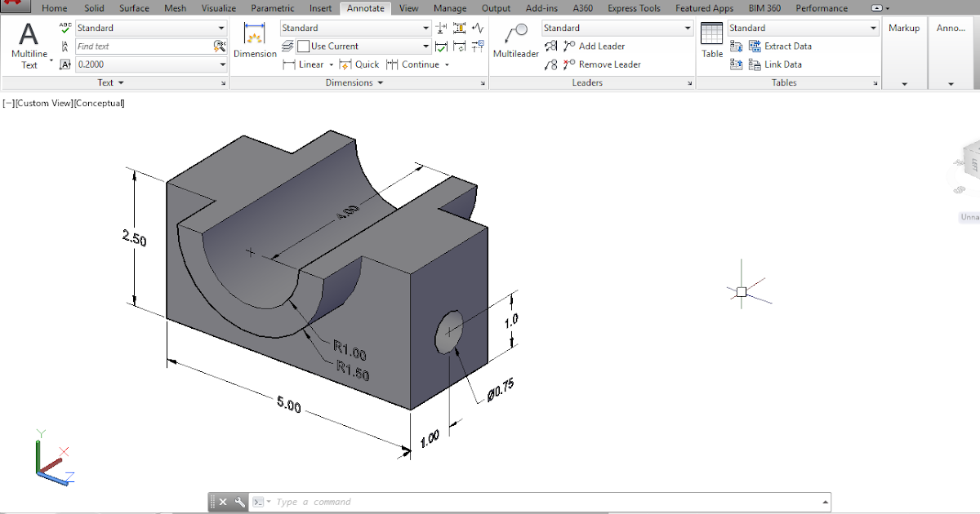Expand the Linear dimension dropdown arrow
The height and width of the screenshot is (514, 980).
click(331, 64)
